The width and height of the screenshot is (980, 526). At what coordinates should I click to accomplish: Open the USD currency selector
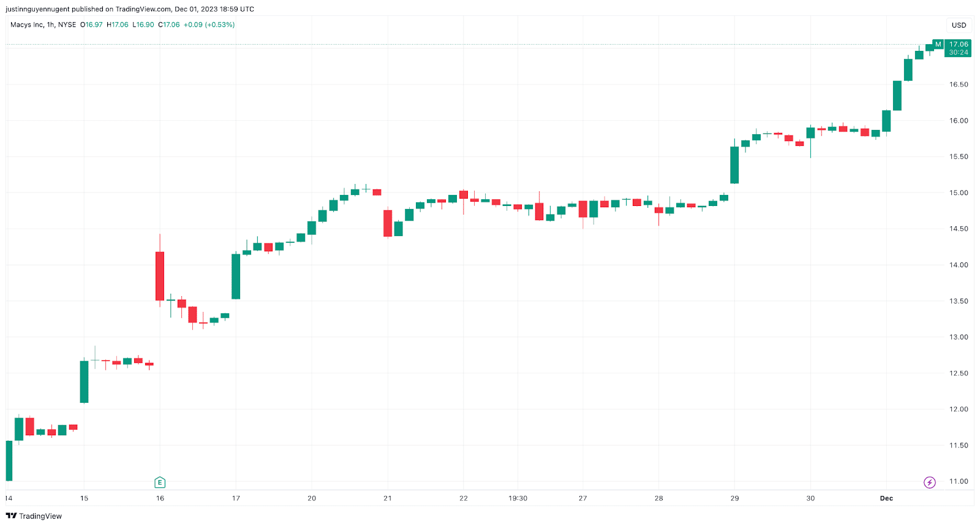coord(959,25)
